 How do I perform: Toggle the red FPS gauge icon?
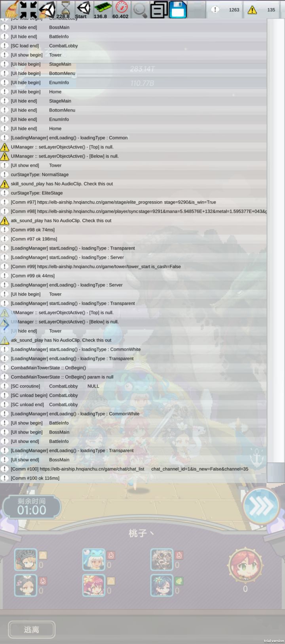[121, 9]
